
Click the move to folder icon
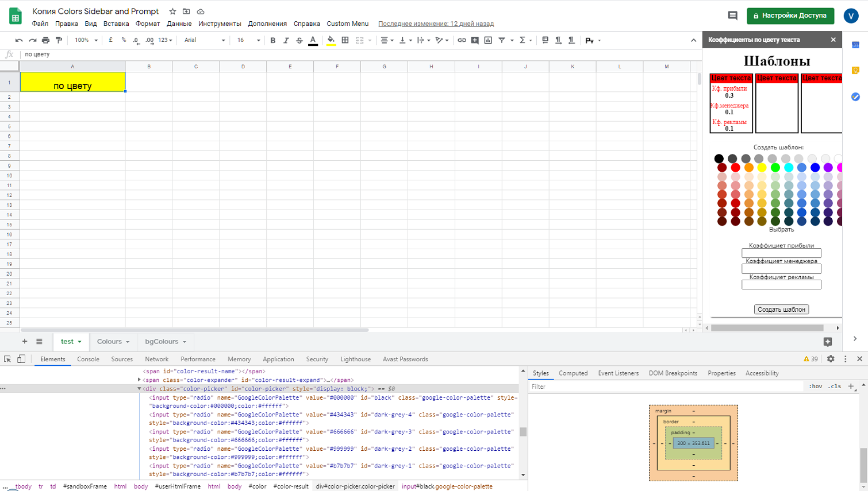tap(186, 11)
